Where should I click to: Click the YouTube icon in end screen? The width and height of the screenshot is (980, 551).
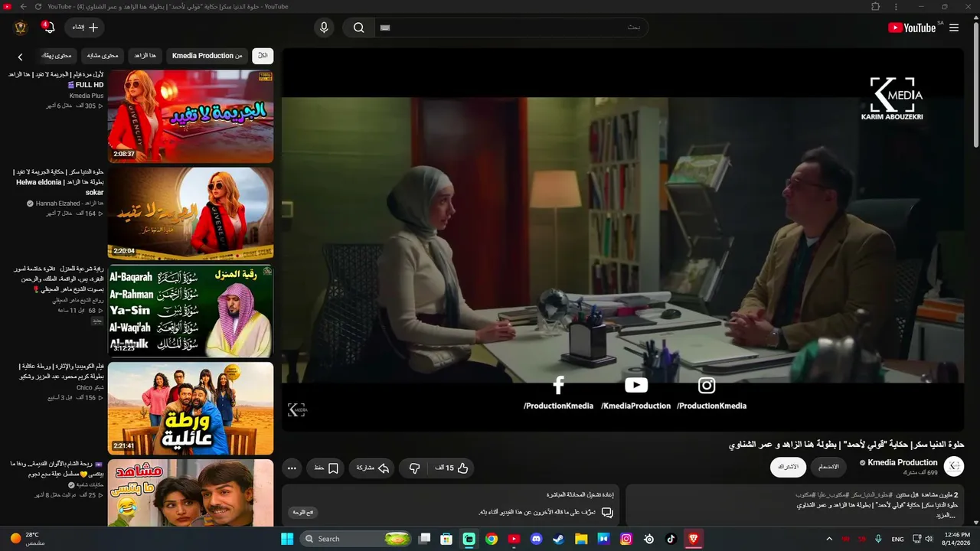[x=636, y=385]
